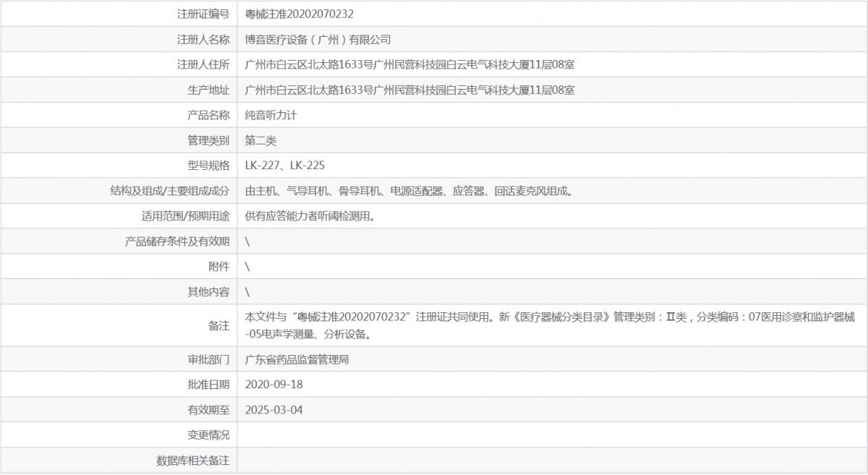868x475 pixels.
Task: Select the label 注册人住所
Action: click(203, 64)
